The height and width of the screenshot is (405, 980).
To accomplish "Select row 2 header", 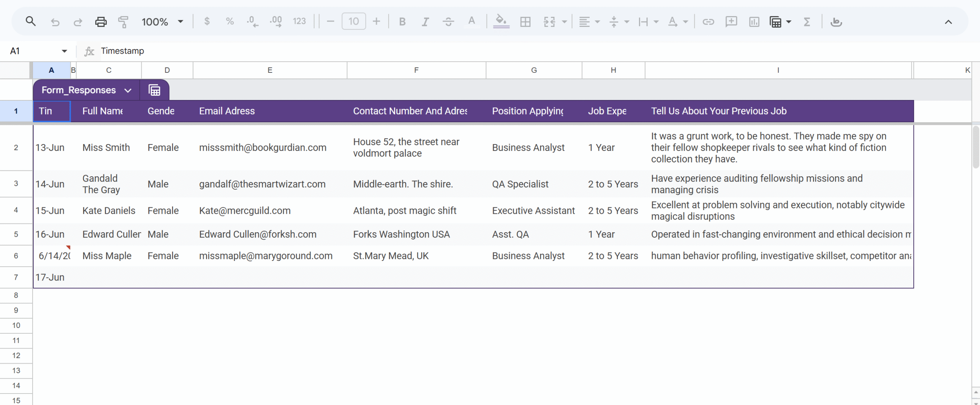I will pyautogui.click(x=16, y=148).
